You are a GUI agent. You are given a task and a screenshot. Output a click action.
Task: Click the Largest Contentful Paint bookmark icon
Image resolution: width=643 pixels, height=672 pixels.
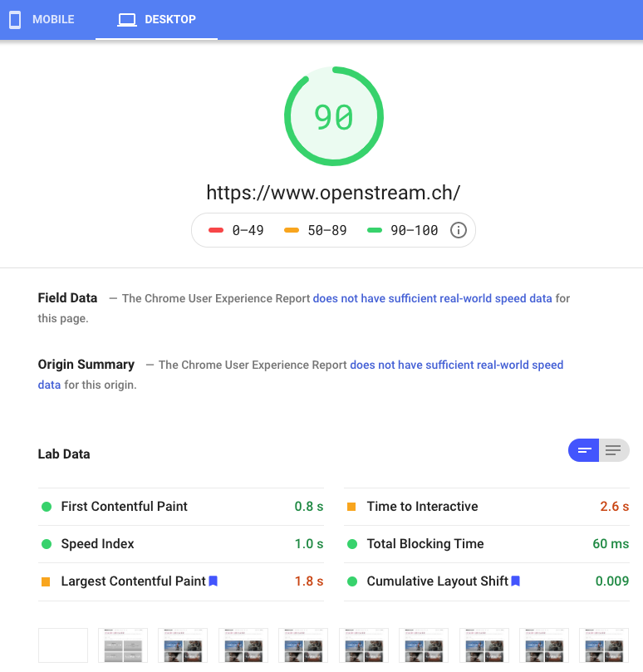pos(213,581)
